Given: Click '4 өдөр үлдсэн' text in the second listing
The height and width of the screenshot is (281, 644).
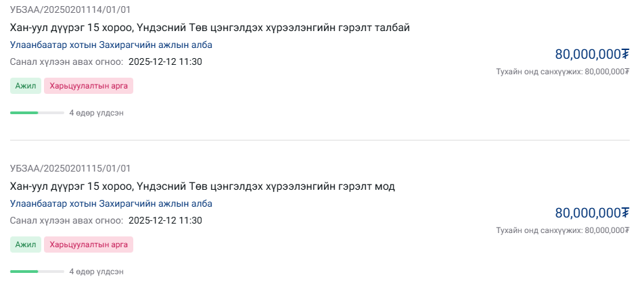Looking at the screenshot, I should click(x=96, y=272).
